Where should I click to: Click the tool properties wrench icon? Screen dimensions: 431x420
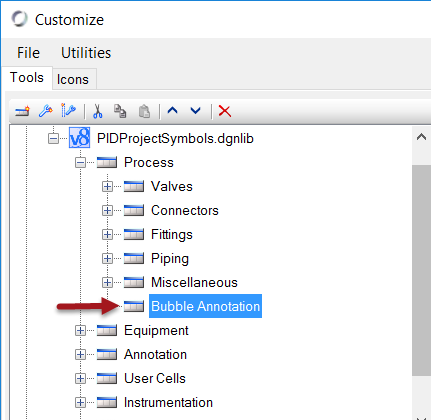(x=68, y=111)
